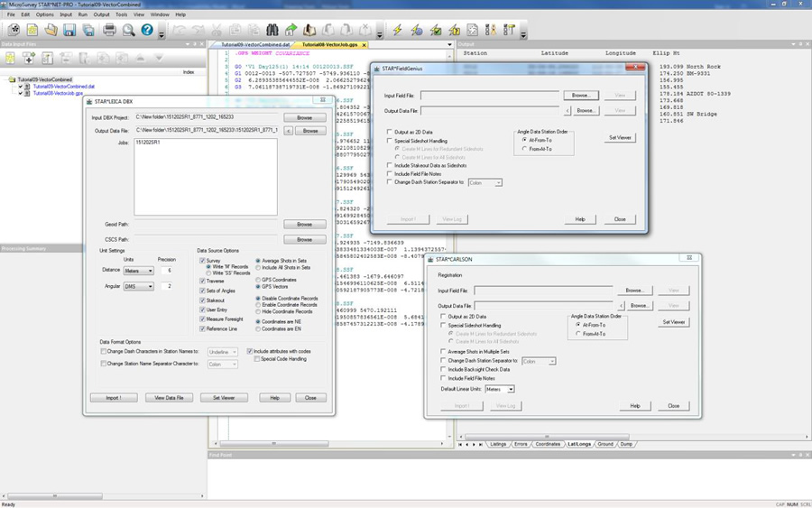
Task: Switch to the Coordinates output tab
Action: point(548,444)
